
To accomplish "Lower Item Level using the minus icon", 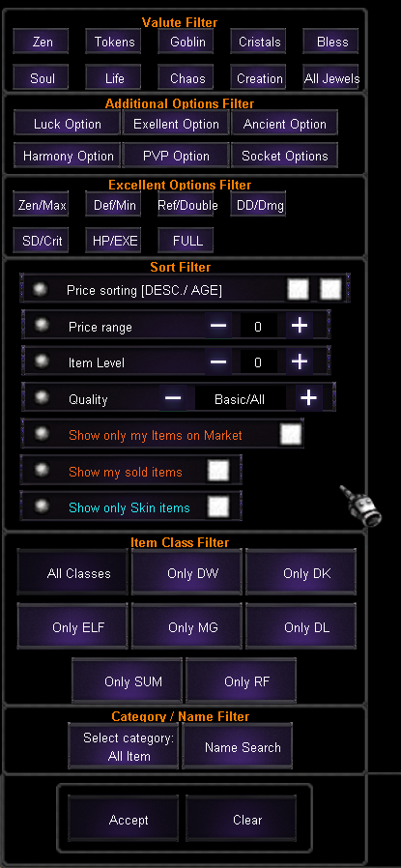I will point(218,362).
